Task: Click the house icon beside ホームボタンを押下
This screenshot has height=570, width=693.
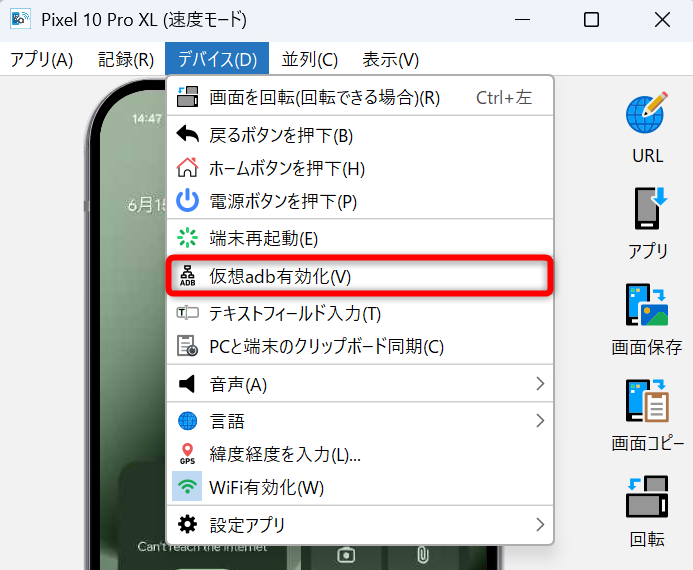Action: pos(187,167)
